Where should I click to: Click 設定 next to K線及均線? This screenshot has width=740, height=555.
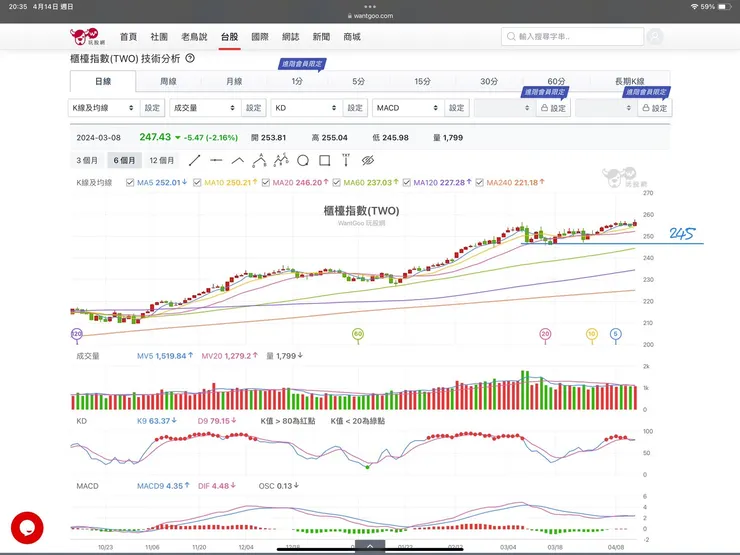tap(152, 108)
